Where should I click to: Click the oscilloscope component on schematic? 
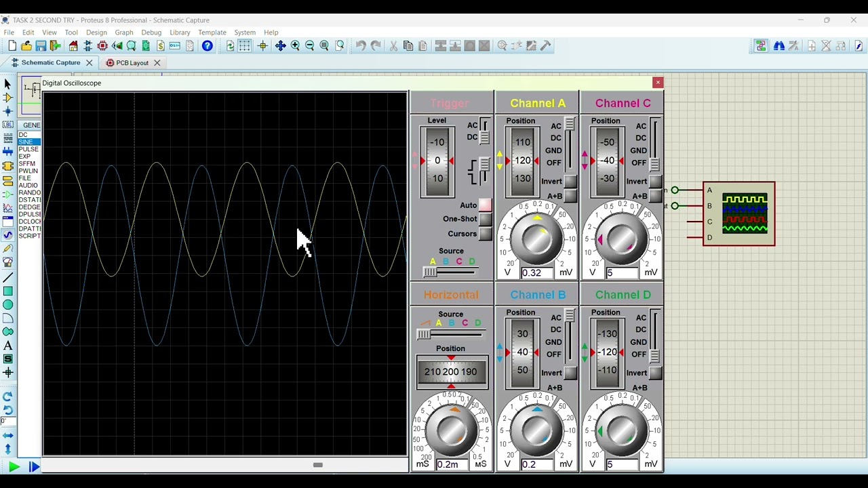(x=739, y=213)
